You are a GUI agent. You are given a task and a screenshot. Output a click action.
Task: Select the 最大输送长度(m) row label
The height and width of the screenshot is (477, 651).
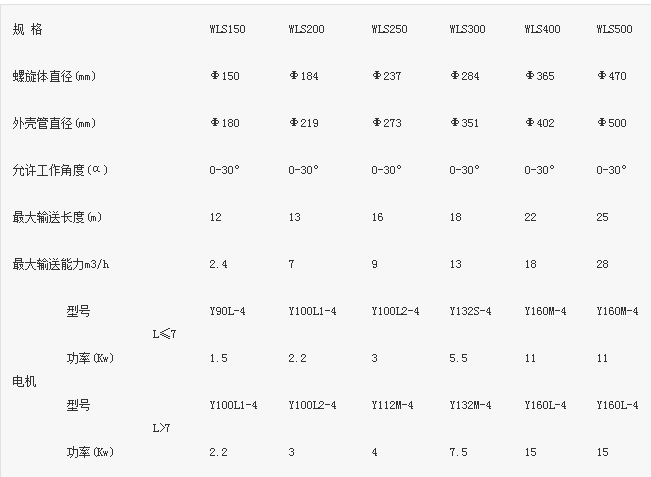click(56, 217)
